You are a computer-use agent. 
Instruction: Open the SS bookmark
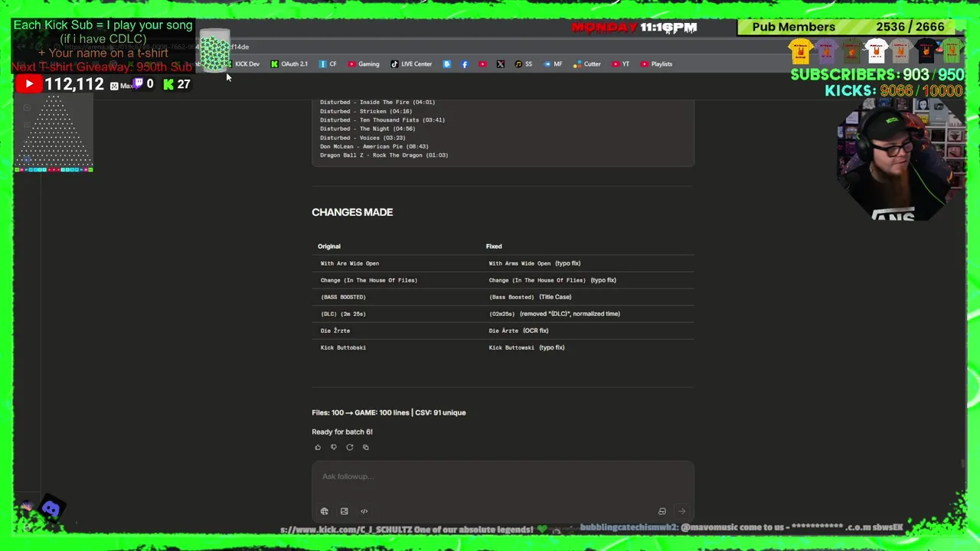click(524, 64)
